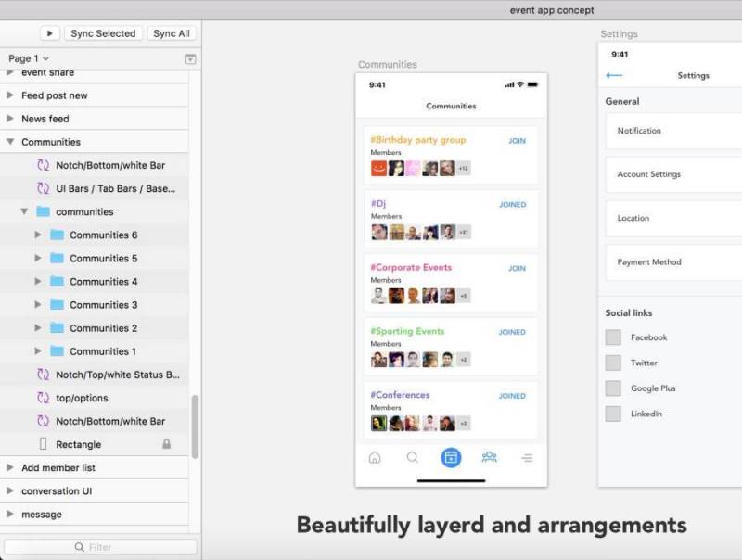Viewport: 742px width, 560px height.
Task: Open the hamburger menu icon in the tab bar
Action: click(x=527, y=457)
